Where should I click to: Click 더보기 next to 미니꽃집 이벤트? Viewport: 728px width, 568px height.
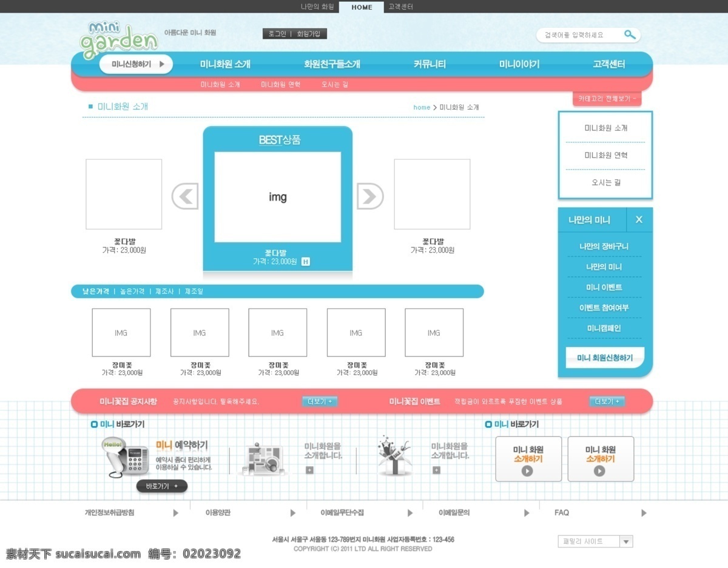[x=607, y=401]
